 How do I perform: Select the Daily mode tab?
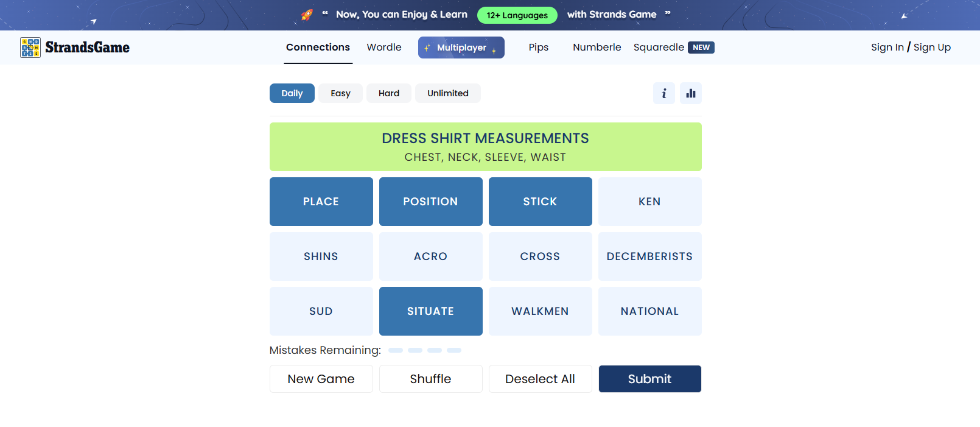[x=292, y=93]
